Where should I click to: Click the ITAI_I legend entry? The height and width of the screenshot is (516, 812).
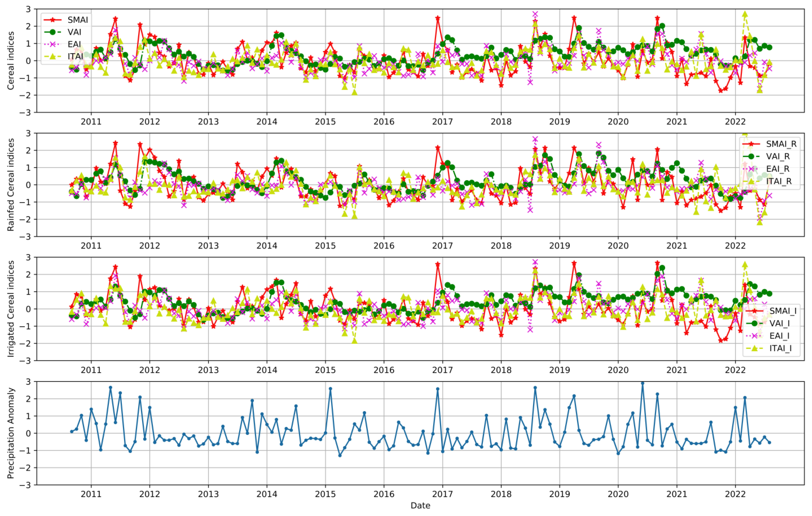780,348
